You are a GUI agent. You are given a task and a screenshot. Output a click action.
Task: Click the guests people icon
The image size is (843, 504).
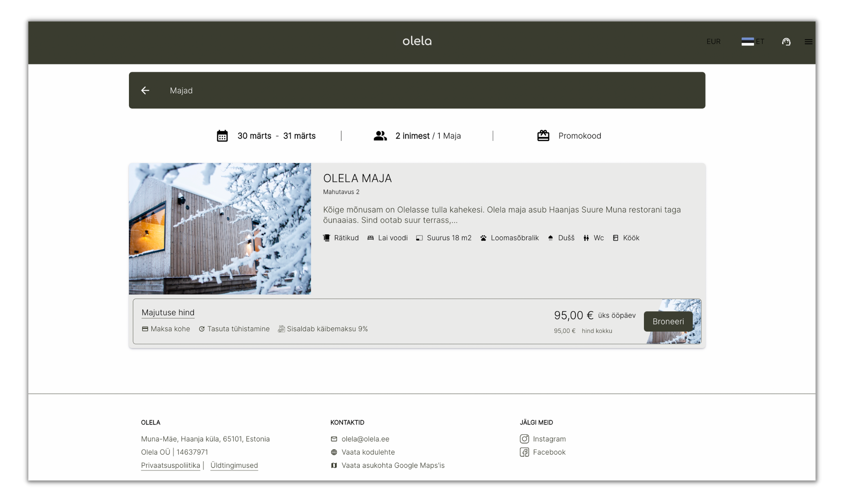[x=380, y=136]
